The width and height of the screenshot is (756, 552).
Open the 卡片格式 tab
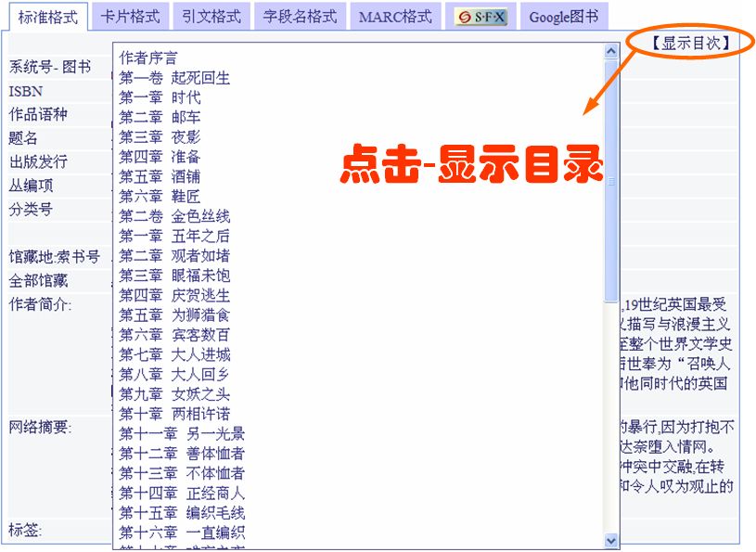[130, 17]
